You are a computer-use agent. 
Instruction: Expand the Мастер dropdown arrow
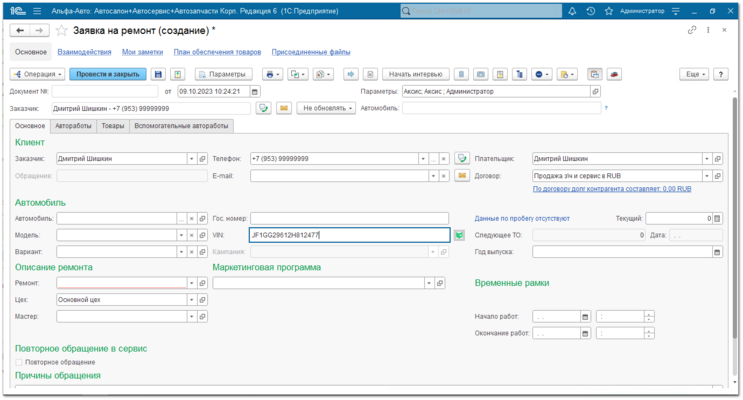[191, 317]
